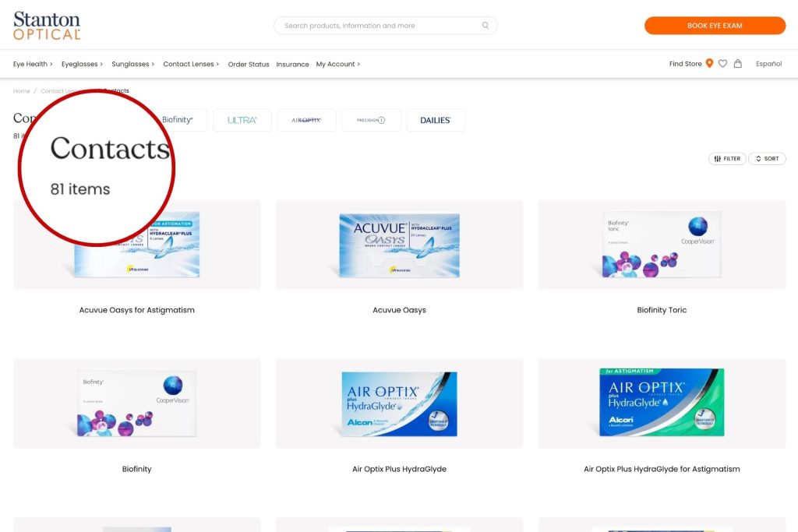Viewport: 798px width, 532px height.
Task: Open the Filter options
Action: [727, 159]
